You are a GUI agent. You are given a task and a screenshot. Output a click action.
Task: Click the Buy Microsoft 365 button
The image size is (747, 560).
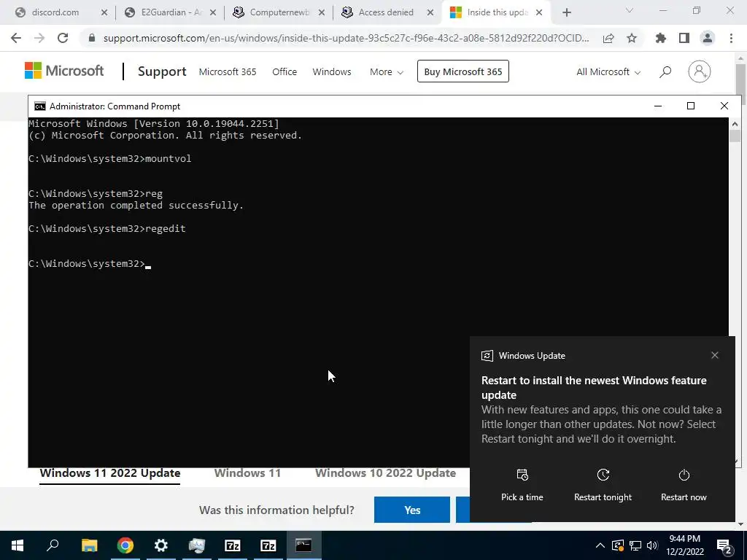463,71
